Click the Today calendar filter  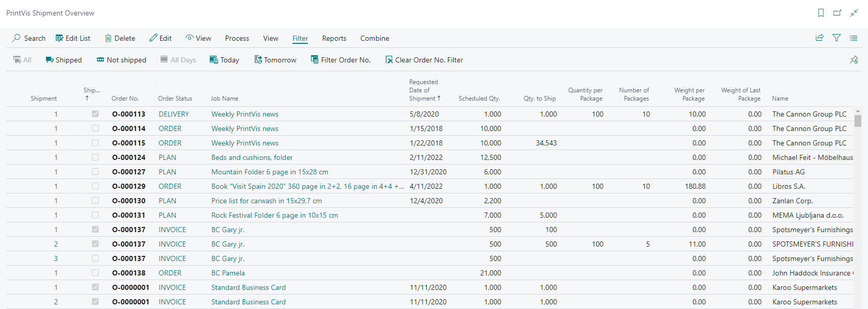point(224,60)
